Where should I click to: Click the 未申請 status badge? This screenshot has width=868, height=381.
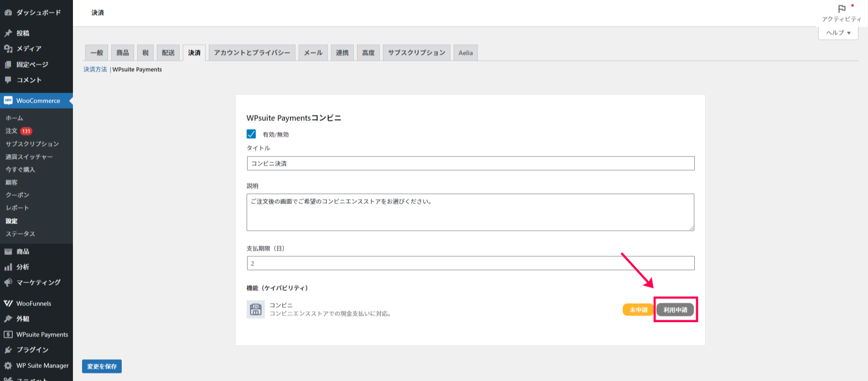point(639,310)
